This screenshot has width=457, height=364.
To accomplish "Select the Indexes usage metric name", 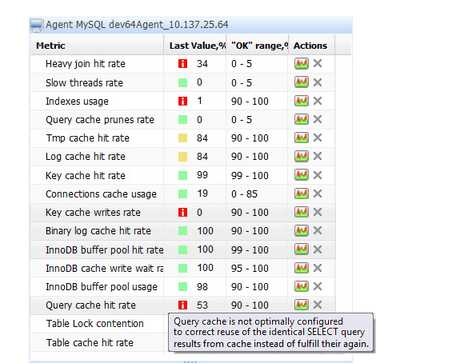I will pos(77,101).
